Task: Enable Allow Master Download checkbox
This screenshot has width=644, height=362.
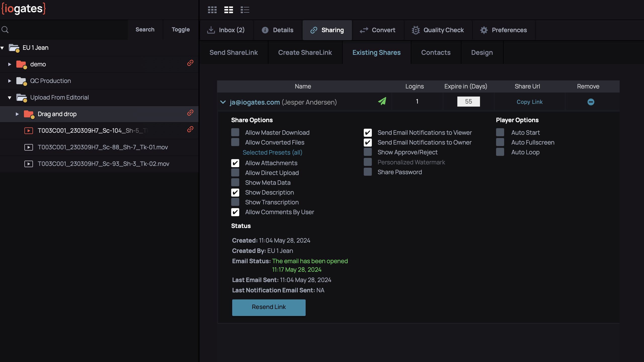Action: (235, 132)
